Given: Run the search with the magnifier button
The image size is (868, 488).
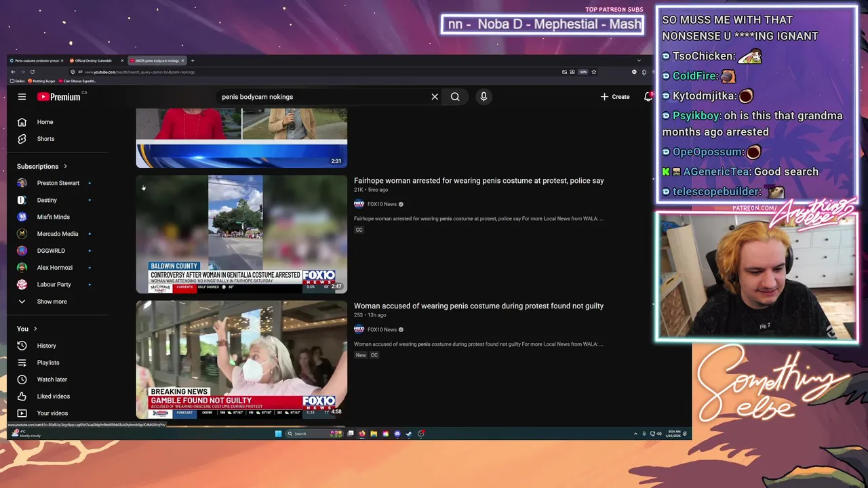Looking at the screenshot, I should [x=455, y=97].
